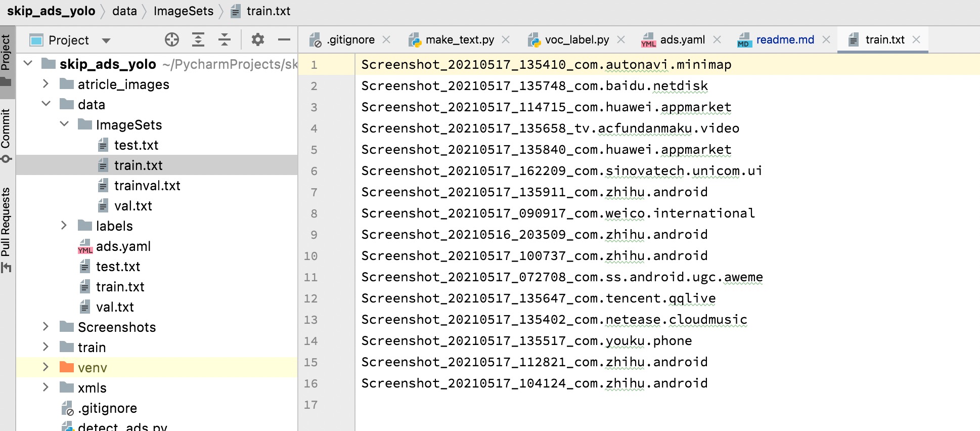Click the MD icon on readme.md tab
This screenshot has height=431, width=980.
[744, 40]
